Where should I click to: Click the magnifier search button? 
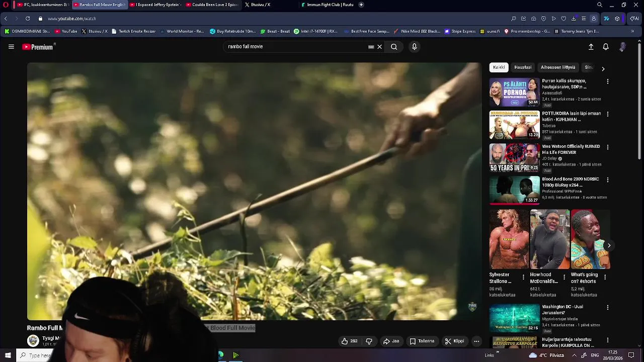(x=394, y=47)
